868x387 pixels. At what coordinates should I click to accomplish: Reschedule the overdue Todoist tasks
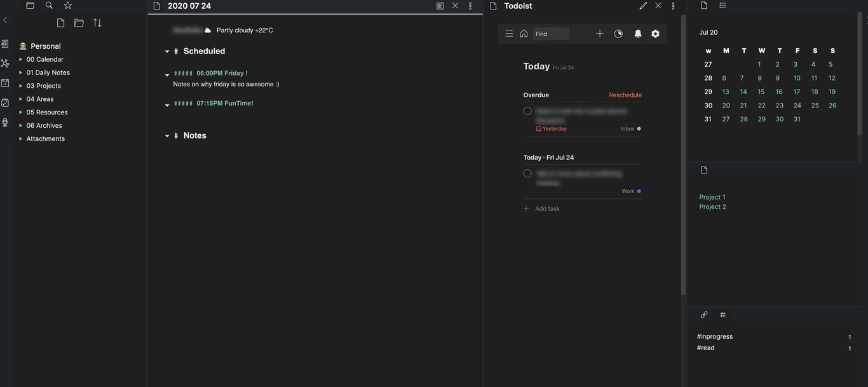625,95
